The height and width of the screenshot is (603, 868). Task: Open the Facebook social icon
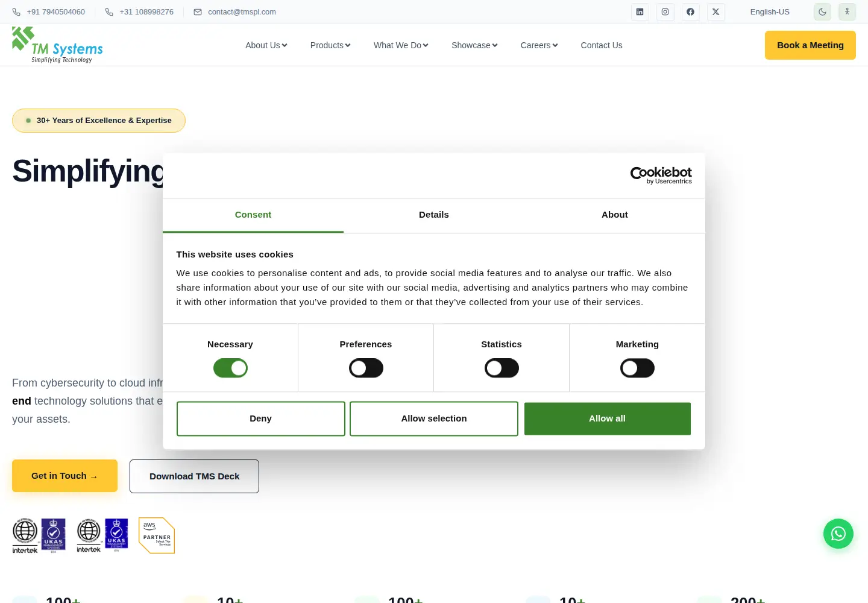point(690,11)
